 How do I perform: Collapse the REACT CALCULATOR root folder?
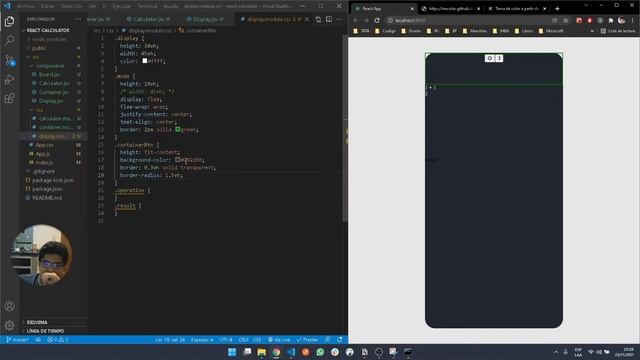click(47, 30)
